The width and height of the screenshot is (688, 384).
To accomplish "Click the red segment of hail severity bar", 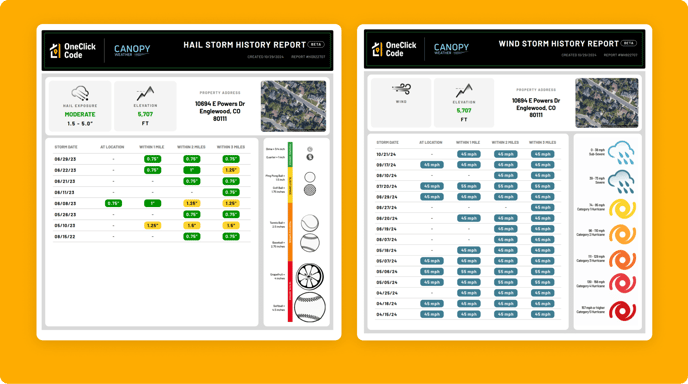I will click(290, 291).
